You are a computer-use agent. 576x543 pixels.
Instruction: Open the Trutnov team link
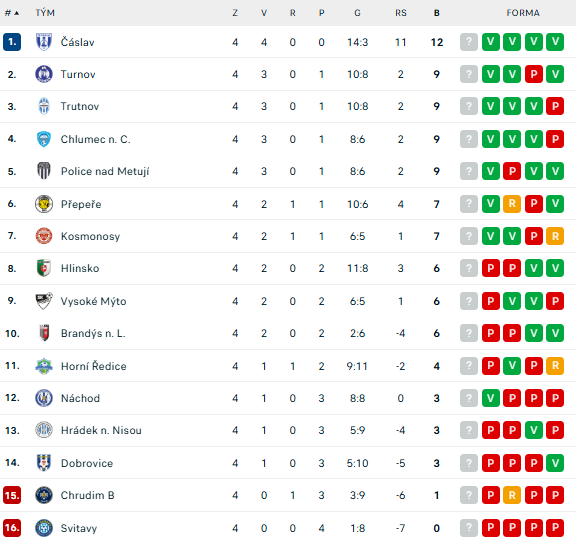80,107
